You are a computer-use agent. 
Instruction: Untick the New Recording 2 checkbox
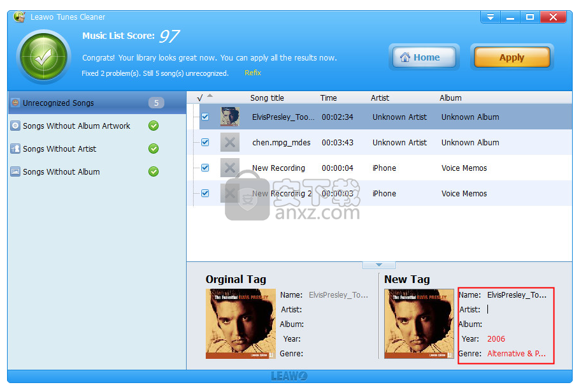click(x=205, y=193)
